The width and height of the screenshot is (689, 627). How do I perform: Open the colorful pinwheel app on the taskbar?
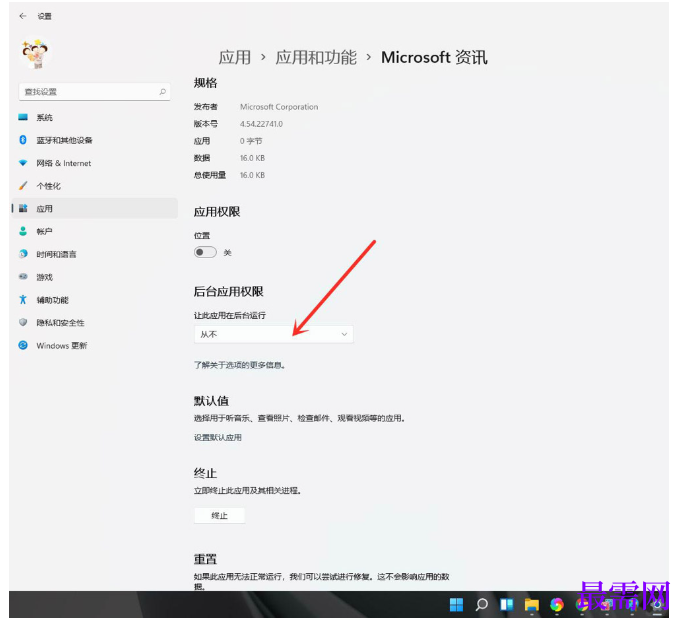pos(557,605)
